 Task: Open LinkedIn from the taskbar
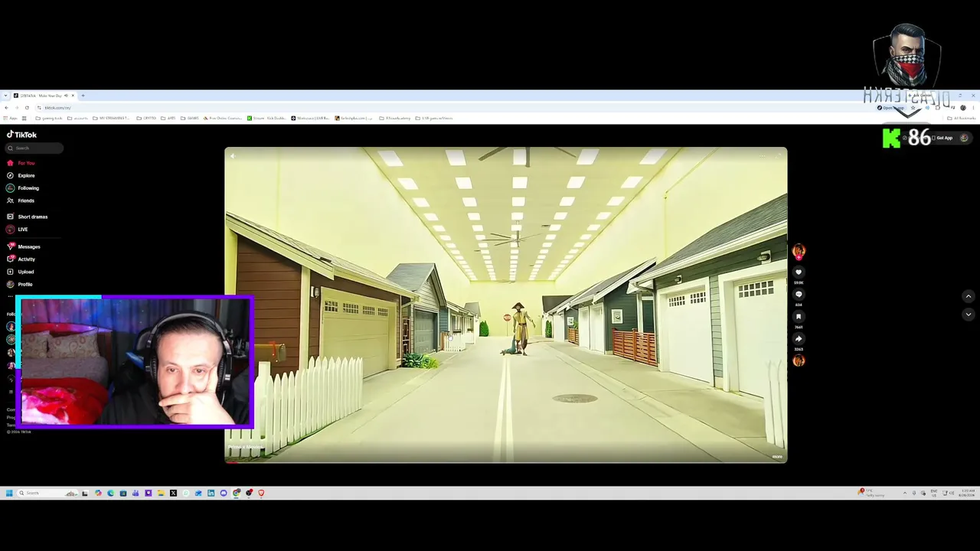[x=211, y=494]
